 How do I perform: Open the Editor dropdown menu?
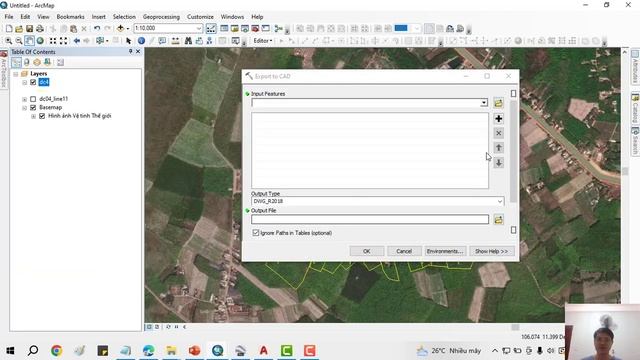coord(263,41)
